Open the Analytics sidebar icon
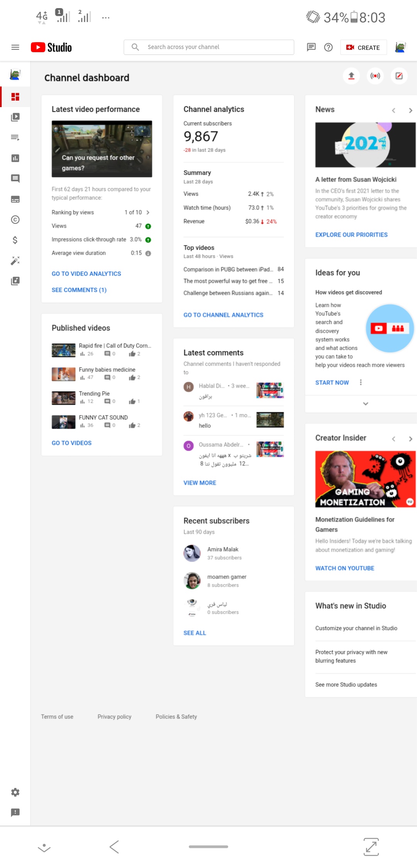The width and height of the screenshot is (417, 868). 15,158
